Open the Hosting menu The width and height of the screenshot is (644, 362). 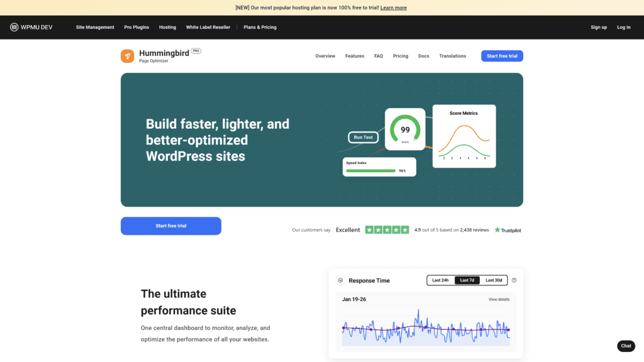tap(167, 27)
